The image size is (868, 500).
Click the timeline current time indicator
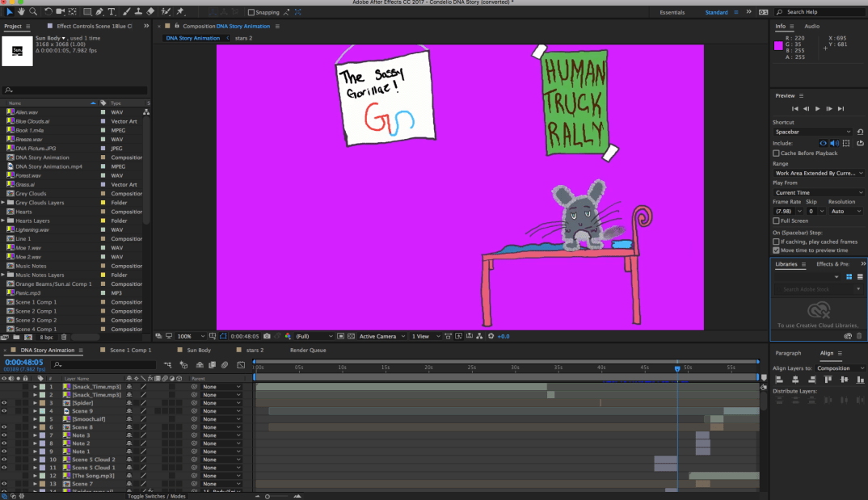677,368
